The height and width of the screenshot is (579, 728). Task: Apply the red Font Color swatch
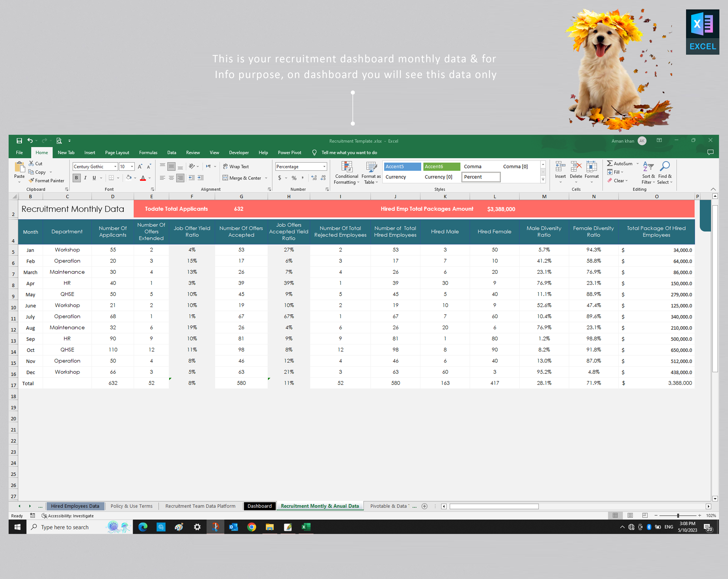143,178
